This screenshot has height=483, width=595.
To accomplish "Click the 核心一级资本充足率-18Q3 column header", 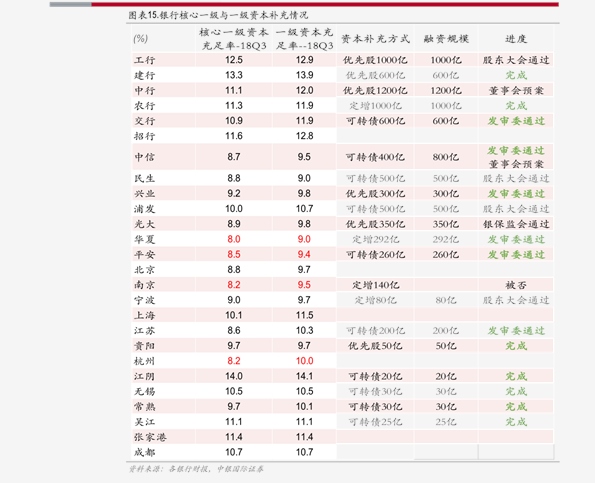I will click(x=234, y=39).
